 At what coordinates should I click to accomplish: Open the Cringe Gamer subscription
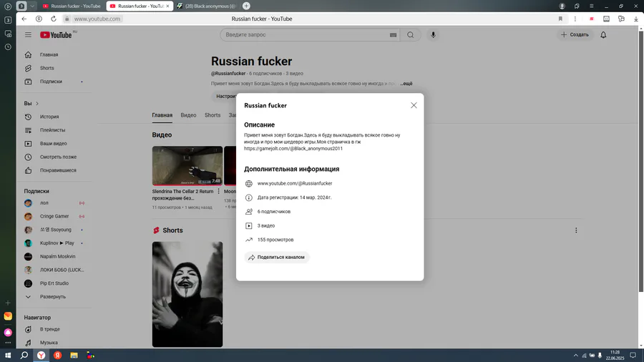54,216
